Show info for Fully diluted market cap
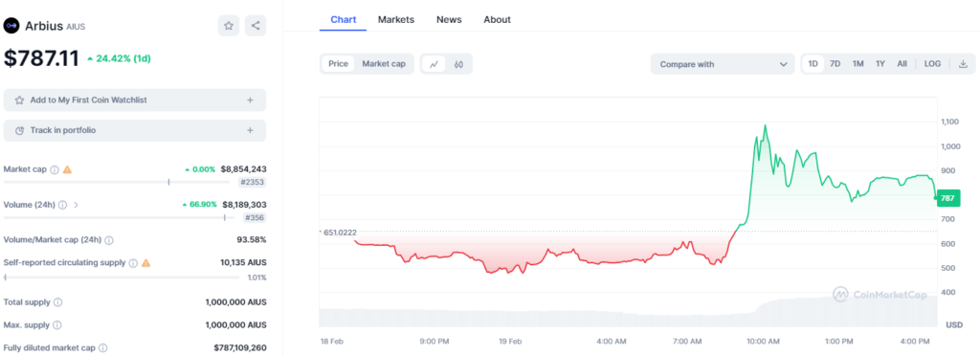Viewport: 980px width, 356px height. (x=102, y=348)
